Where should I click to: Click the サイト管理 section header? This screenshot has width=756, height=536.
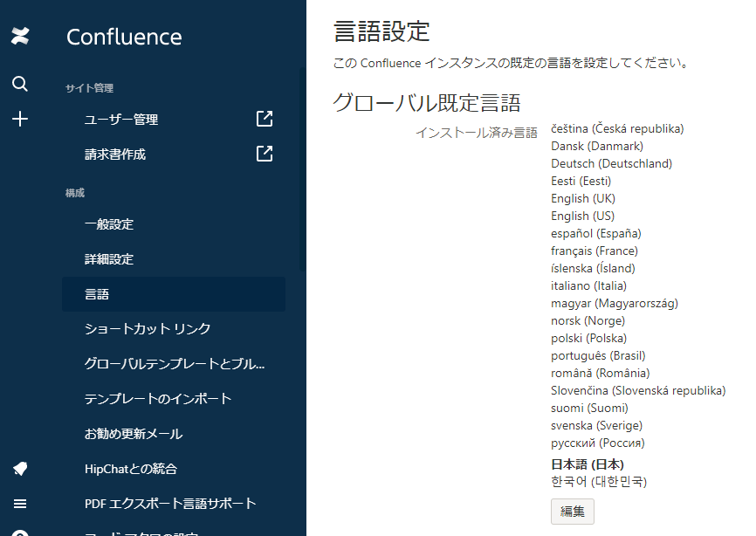click(90, 88)
